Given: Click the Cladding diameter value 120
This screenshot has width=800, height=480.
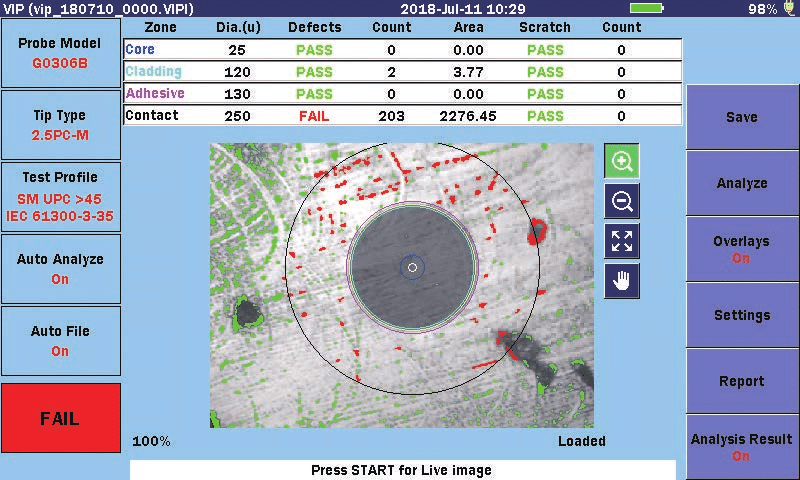Looking at the screenshot, I should (237, 72).
